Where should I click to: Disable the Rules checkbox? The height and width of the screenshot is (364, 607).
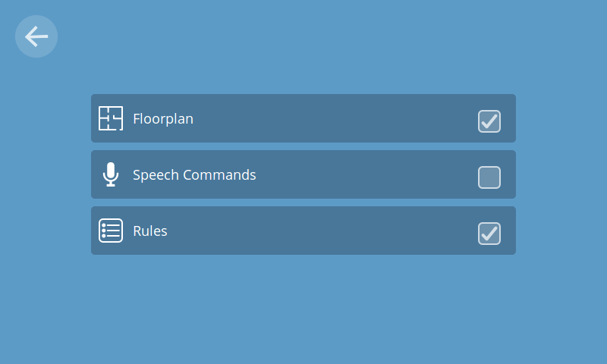point(489,234)
